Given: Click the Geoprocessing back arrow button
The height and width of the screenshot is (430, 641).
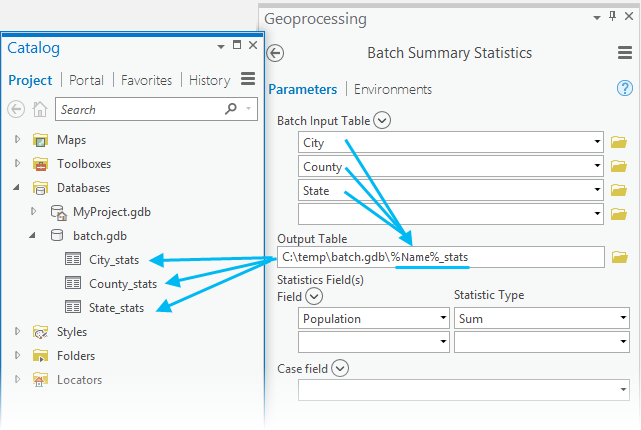Looking at the screenshot, I should (277, 53).
